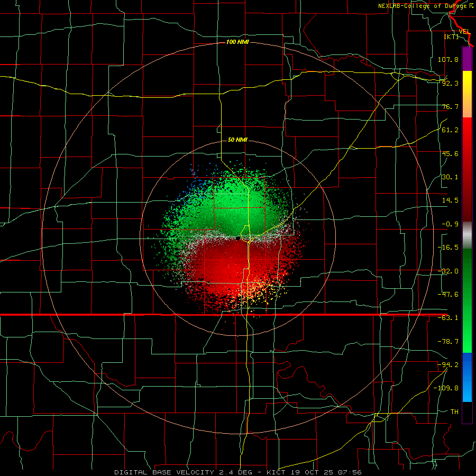This screenshot has width=476, height=476.
Task: Click the -0.9 value on velocity scale
Action: (450, 224)
